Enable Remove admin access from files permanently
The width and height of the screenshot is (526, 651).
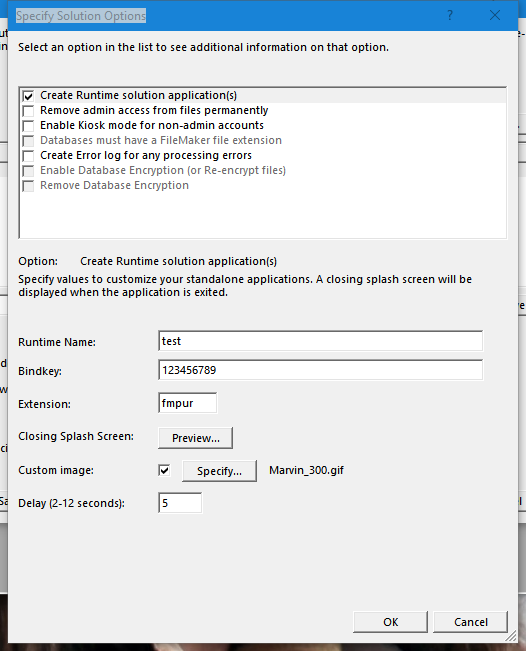(x=28, y=111)
